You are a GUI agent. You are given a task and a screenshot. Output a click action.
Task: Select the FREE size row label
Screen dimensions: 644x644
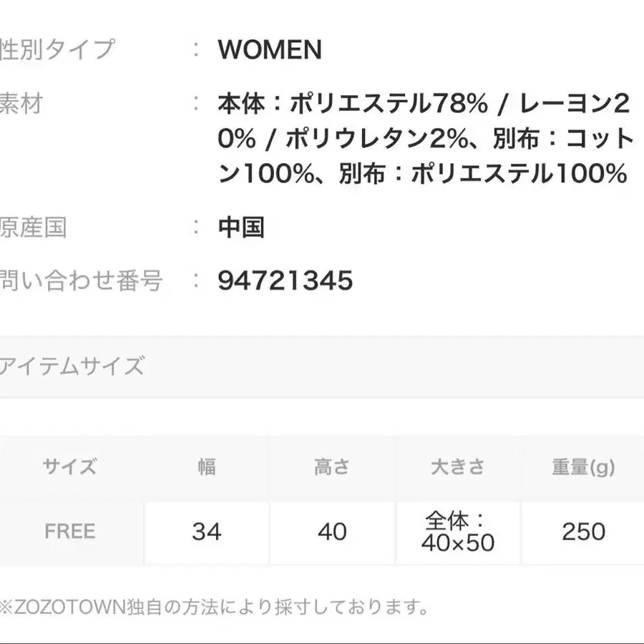pos(69,532)
